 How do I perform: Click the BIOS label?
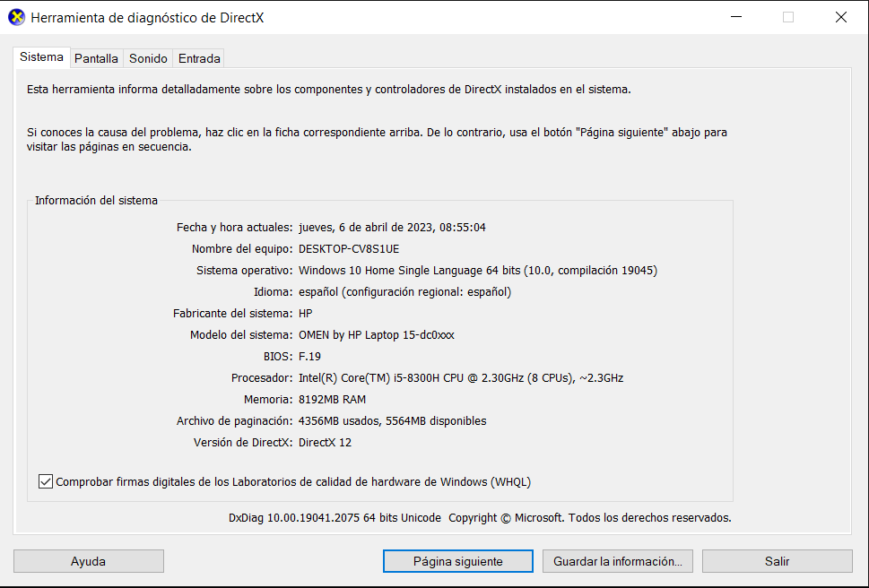pos(278,357)
